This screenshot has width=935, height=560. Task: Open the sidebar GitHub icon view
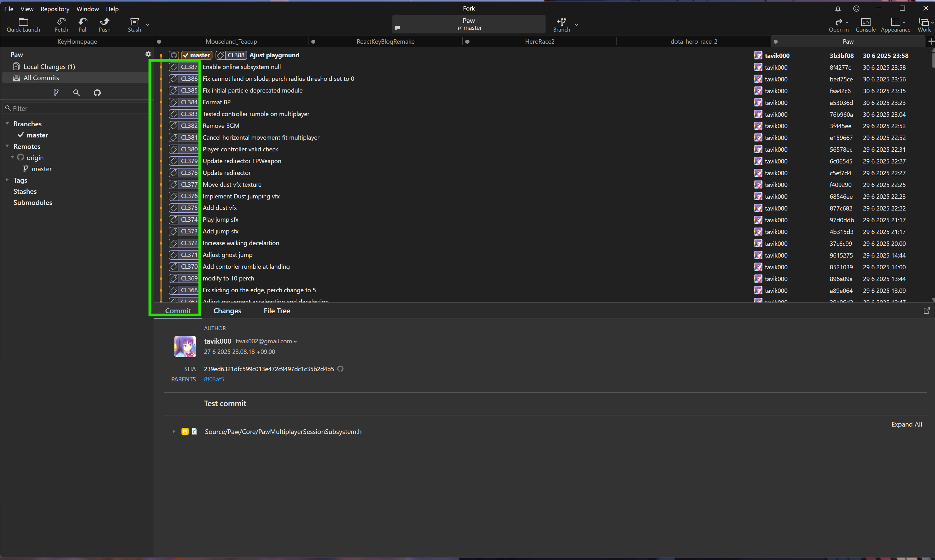coord(97,93)
